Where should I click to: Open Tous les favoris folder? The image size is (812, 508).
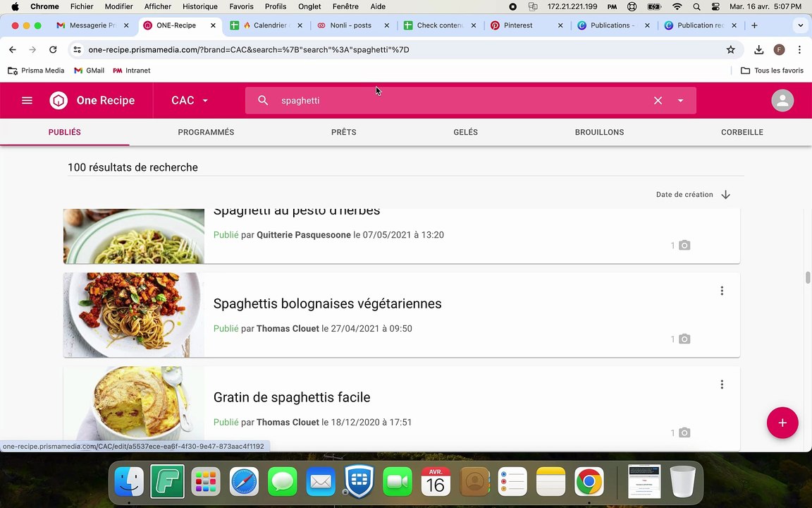tap(772, 71)
